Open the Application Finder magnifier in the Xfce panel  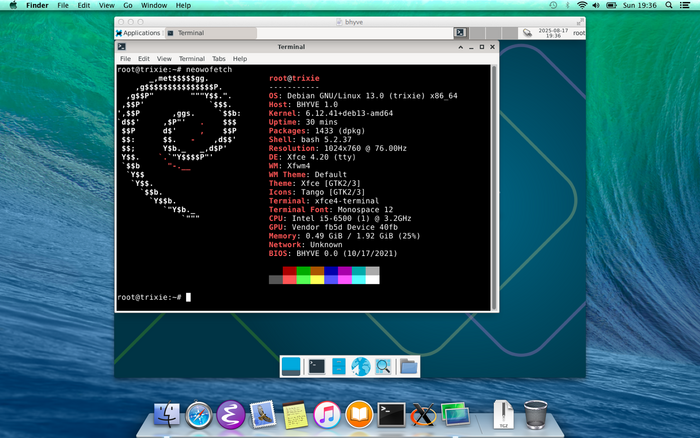tap(383, 367)
